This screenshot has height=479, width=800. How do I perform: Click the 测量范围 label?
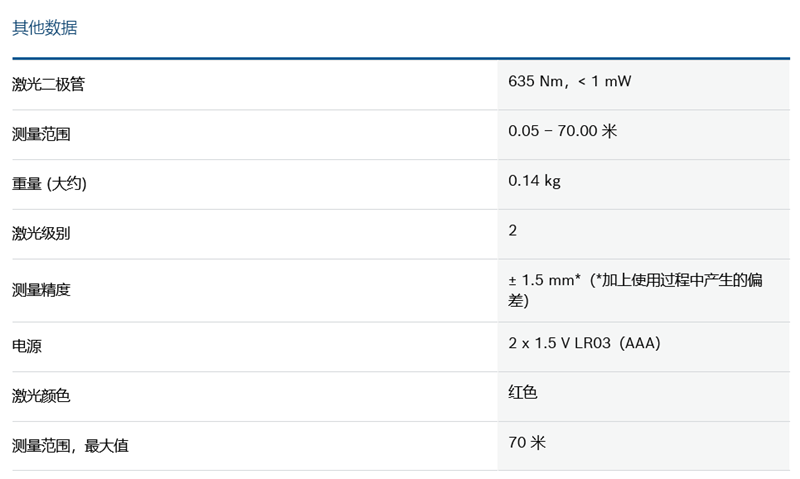coord(41,134)
